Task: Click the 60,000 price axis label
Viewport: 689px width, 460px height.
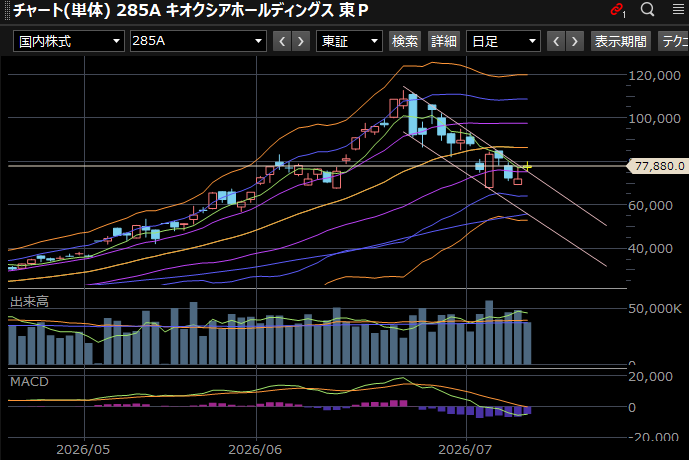Action: (x=650, y=206)
